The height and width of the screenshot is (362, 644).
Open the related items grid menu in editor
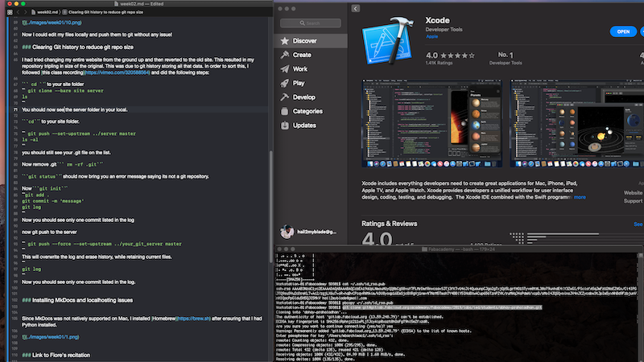point(10,12)
